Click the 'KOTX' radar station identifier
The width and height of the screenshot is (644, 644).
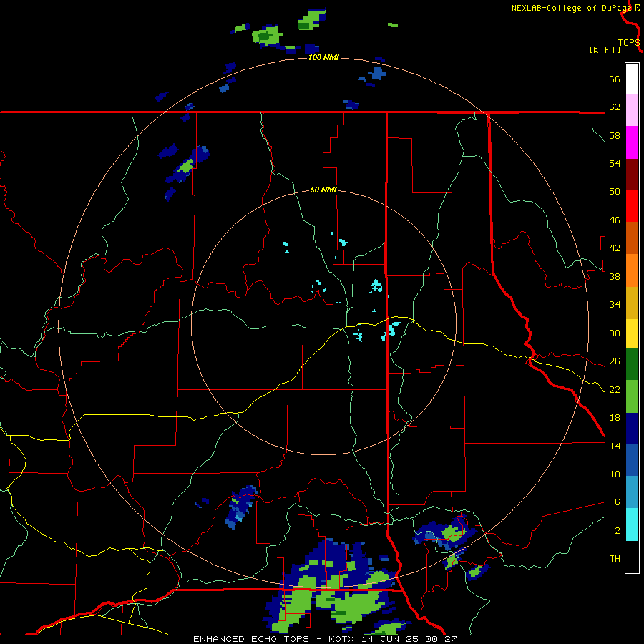pos(343,639)
